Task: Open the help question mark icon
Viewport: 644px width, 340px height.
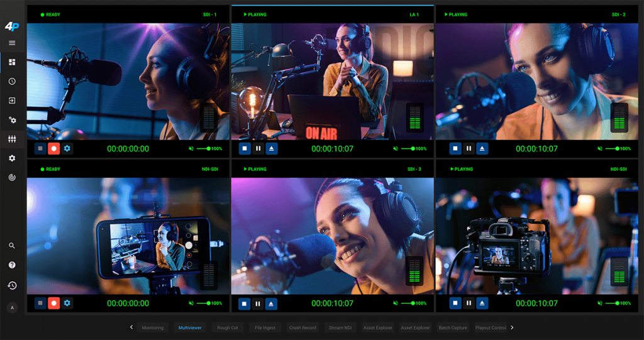Action: (12, 265)
